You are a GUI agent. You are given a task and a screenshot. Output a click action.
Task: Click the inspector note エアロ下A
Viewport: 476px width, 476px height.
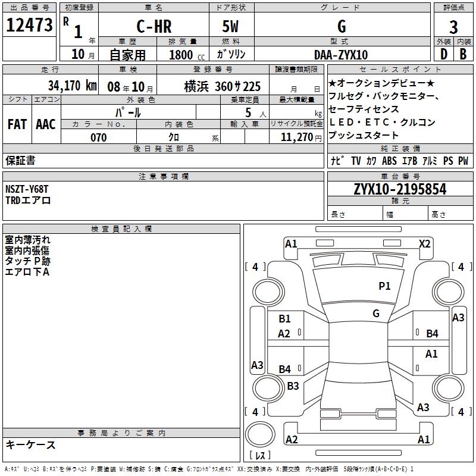point(27,272)
